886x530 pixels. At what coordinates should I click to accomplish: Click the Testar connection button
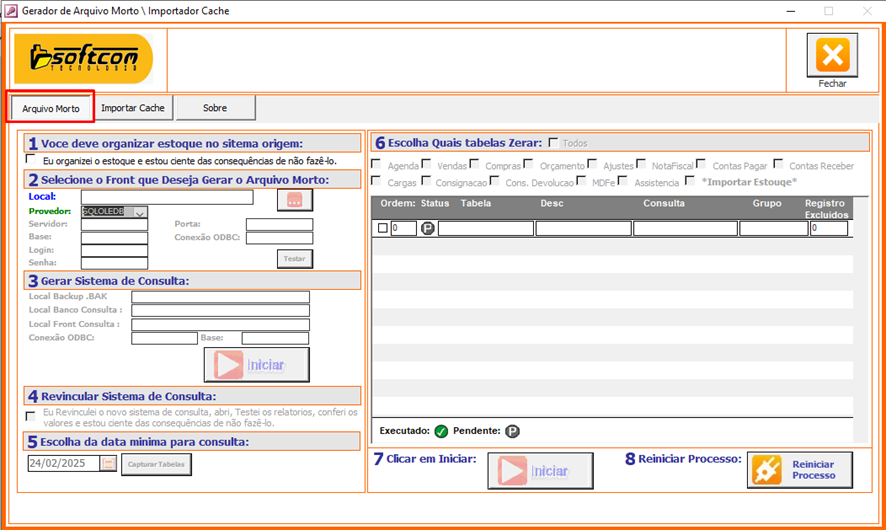click(x=294, y=258)
